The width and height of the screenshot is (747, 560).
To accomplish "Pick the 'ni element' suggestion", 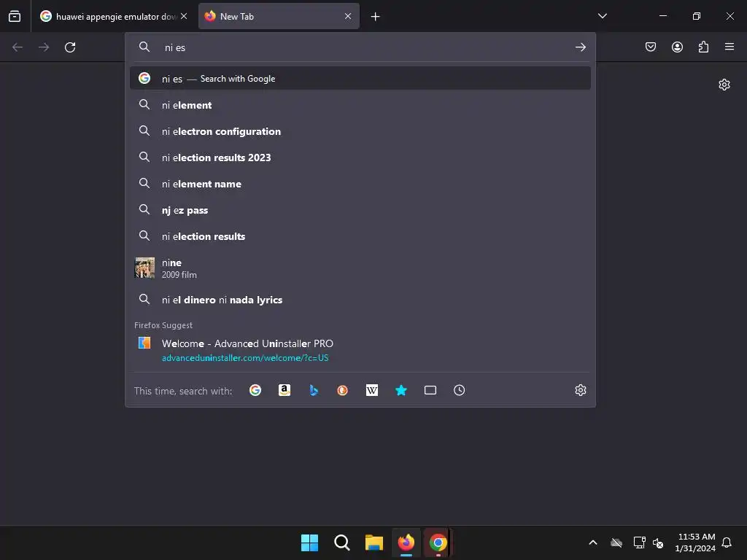I will coord(360,105).
